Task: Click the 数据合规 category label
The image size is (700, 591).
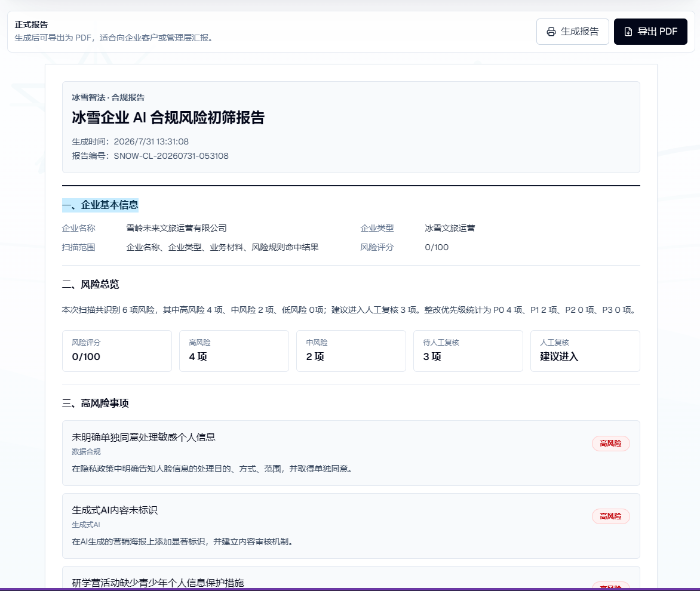Action: click(x=86, y=452)
